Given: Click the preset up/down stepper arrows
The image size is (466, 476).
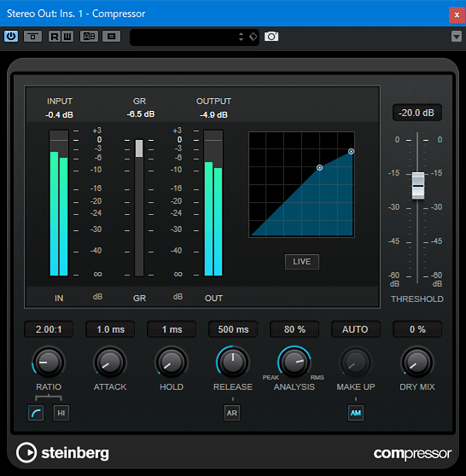Looking at the screenshot, I should coord(241,37).
